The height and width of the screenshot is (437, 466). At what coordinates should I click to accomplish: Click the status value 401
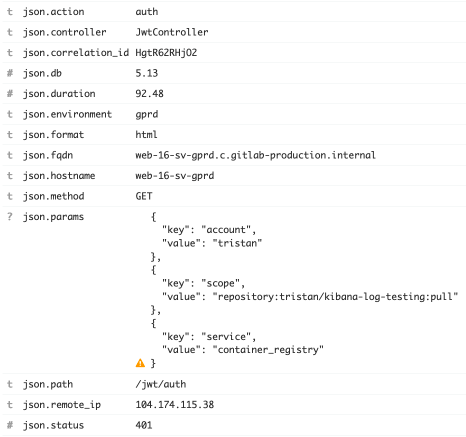pos(144,425)
